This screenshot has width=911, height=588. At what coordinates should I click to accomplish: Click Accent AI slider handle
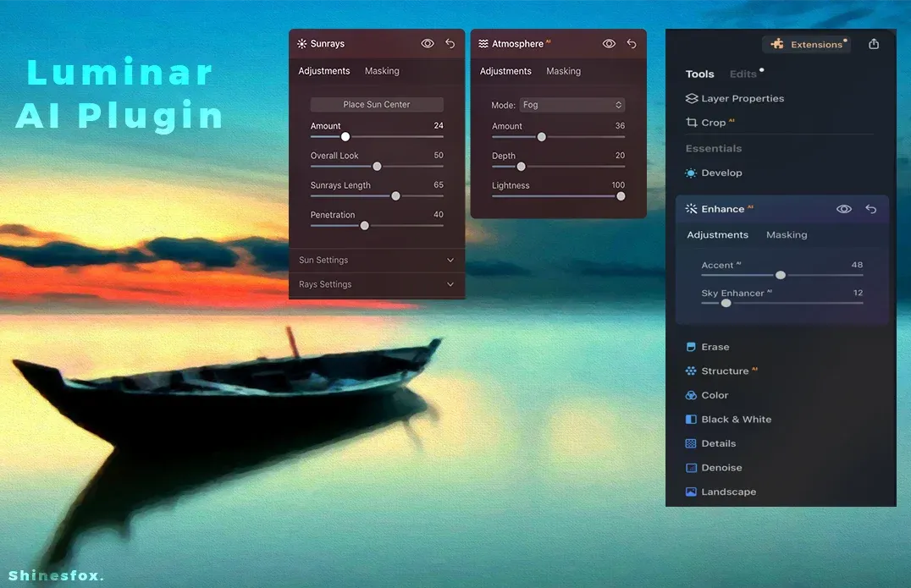781,275
